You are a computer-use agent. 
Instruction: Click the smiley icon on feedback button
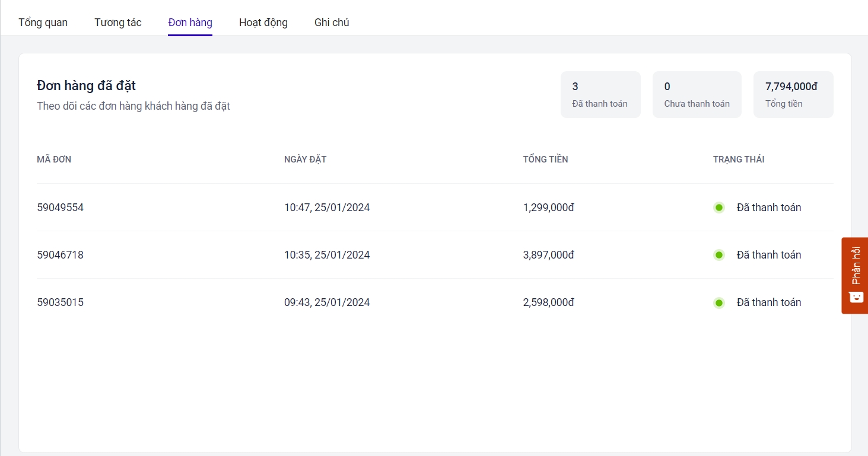coord(856,296)
